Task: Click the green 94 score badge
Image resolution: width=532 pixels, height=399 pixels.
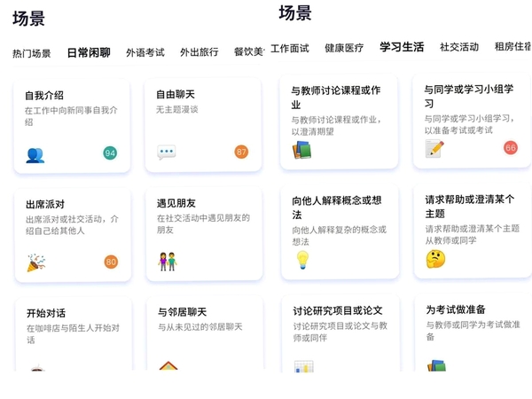Action: point(110,153)
